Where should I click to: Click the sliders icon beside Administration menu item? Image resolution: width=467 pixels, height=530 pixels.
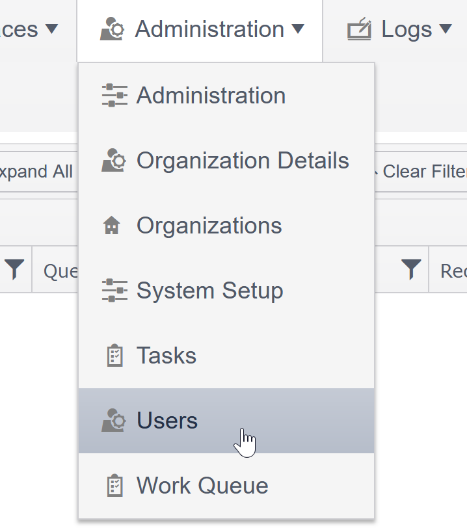point(115,95)
